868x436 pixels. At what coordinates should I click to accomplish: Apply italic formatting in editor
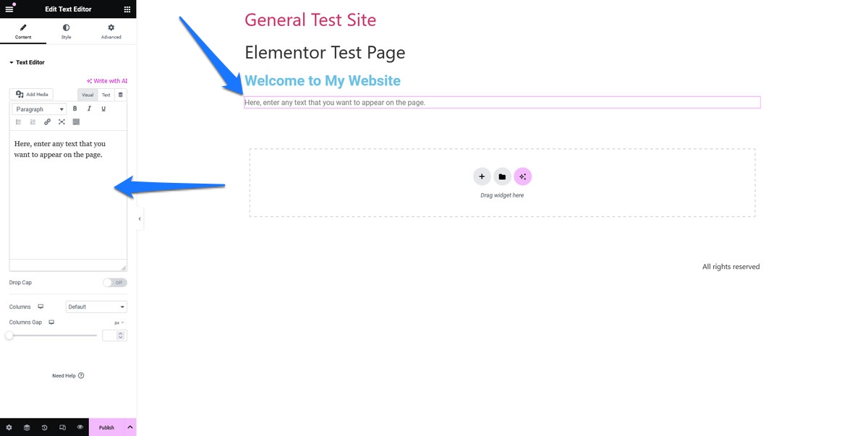pyautogui.click(x=89, y=109)
